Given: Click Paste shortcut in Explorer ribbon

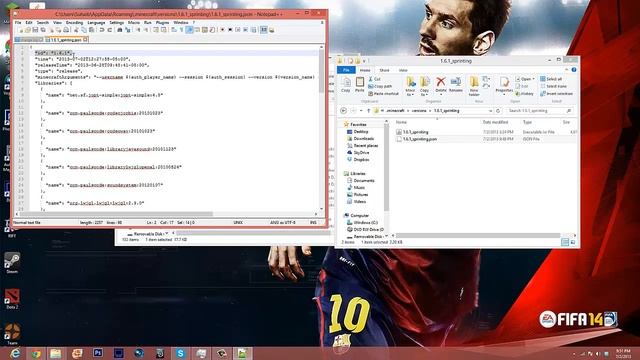Looking at the screenshot, I should click(x=383, y=93).
